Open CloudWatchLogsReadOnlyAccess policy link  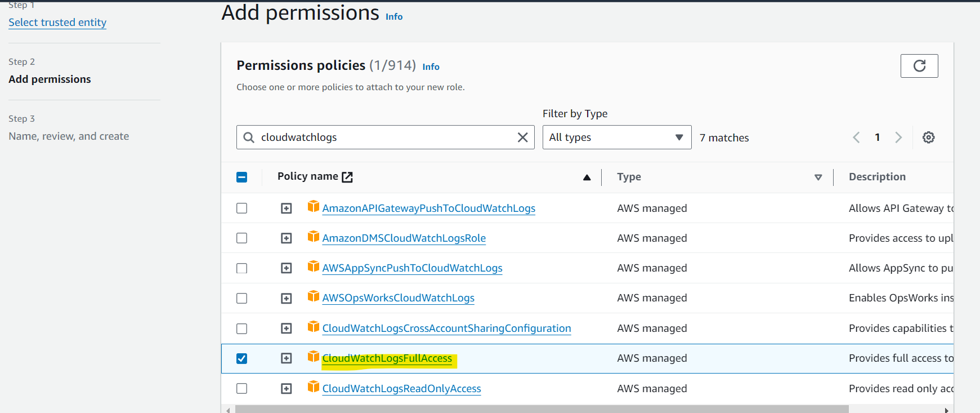(402, 389)
